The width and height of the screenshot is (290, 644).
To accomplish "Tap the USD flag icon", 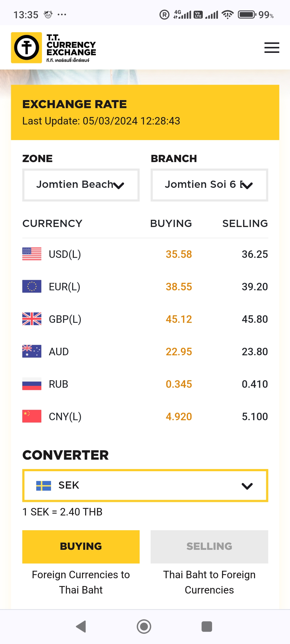I will (32, 254).
